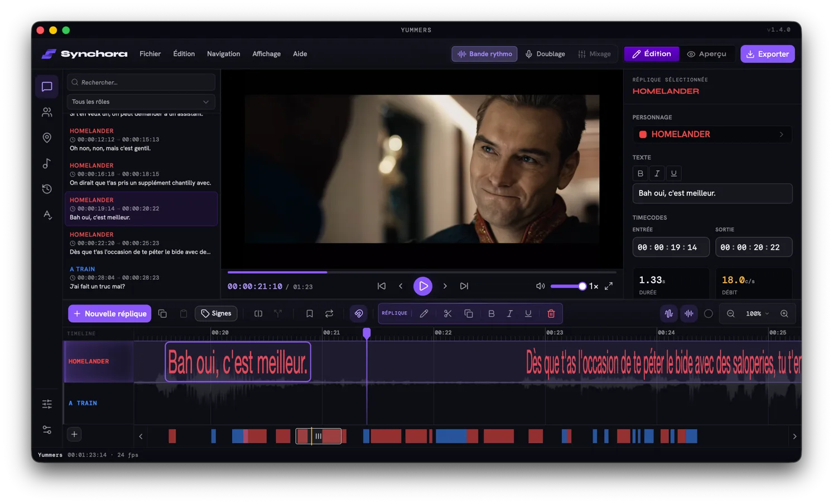Image resolution: width=833 pixels, height=504 pixels.
Task: Skip to the end of the video
Action: point(464,286)
